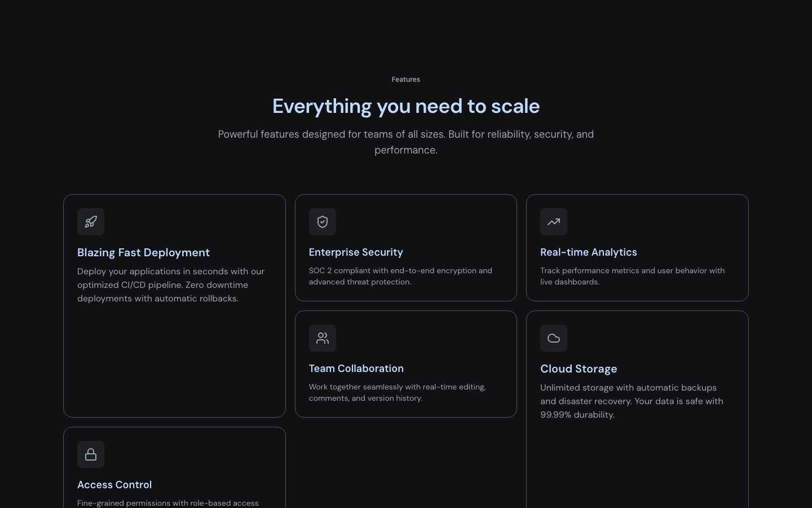Click the padlock icon for Access Control
This screenshot has width=812, height=508.
(x=91, y=454)
